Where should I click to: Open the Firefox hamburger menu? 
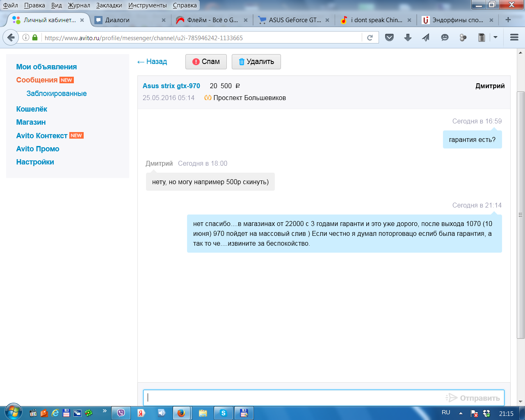pos(514,38)
